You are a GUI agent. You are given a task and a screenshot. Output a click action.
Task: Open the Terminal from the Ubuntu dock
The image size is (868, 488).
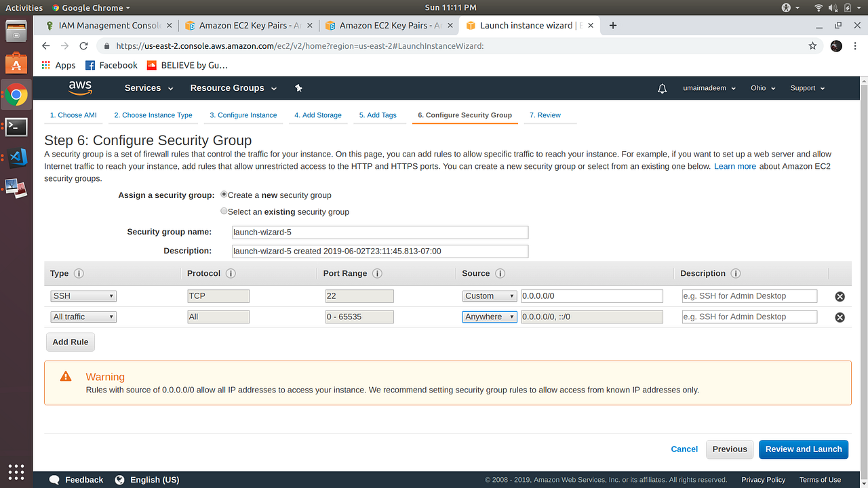click(15, 127)
